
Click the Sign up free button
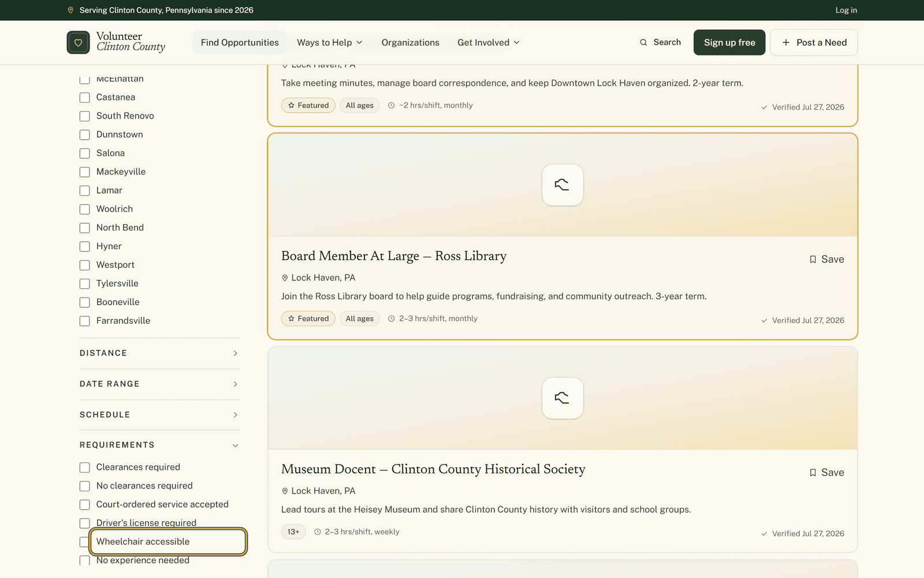click(729, 42)
